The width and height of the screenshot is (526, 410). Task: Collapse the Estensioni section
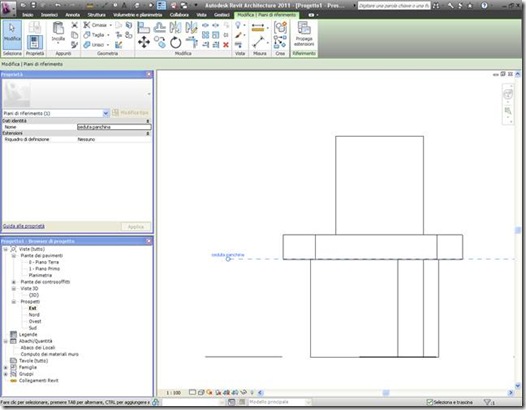point(148,134)
